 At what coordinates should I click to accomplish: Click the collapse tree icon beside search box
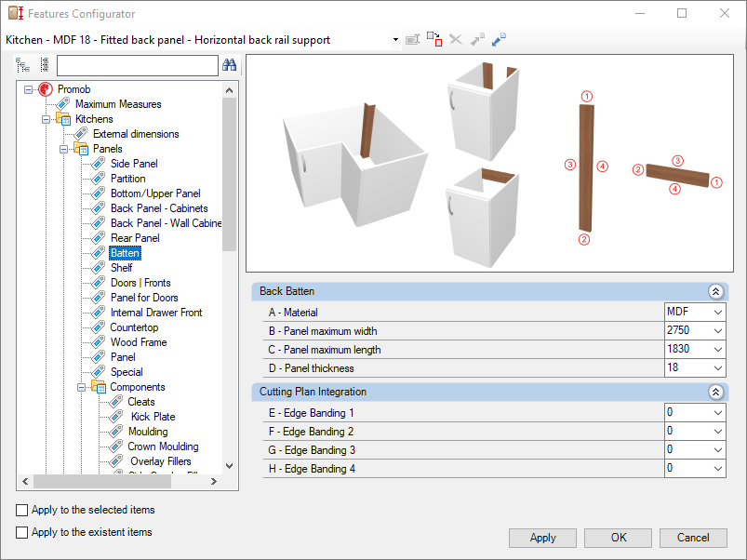coord(45,65)
